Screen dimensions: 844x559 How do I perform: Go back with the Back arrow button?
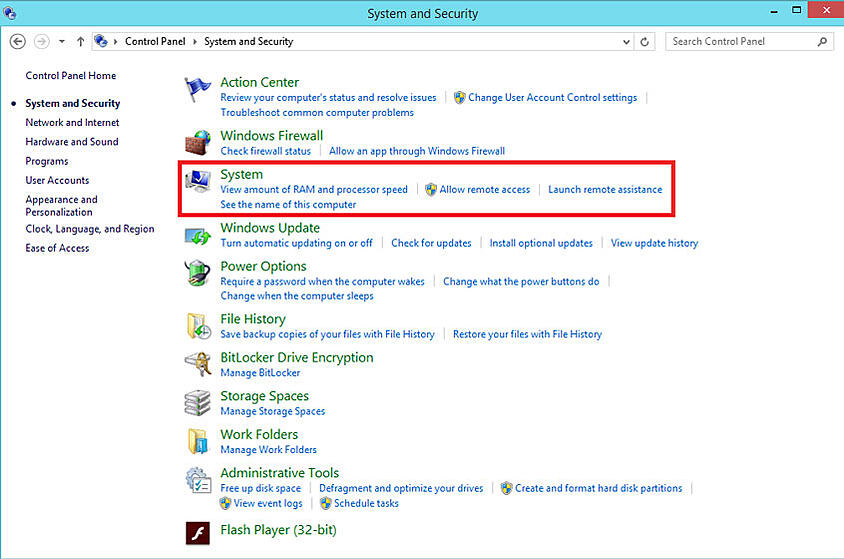coord(18,41)
